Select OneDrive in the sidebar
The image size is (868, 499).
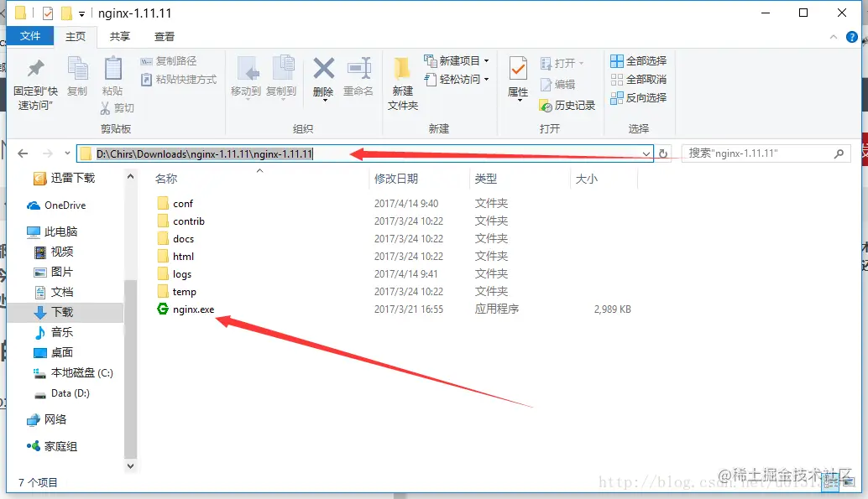(x=56, y=205)
